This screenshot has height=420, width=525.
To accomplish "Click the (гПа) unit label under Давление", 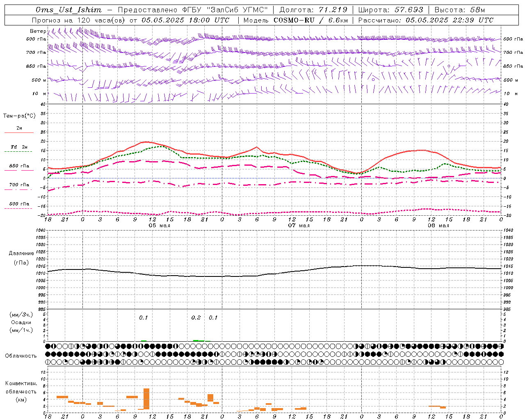I will [x=21, y=263].
